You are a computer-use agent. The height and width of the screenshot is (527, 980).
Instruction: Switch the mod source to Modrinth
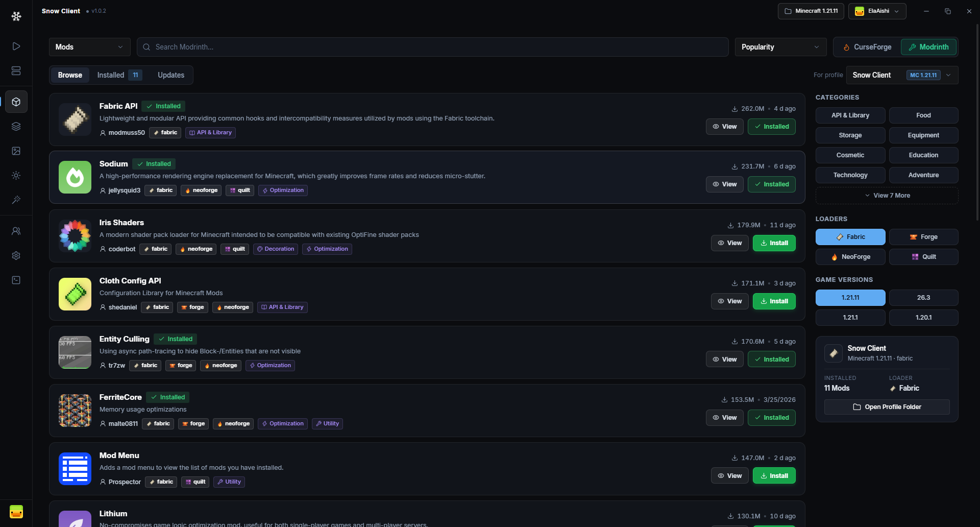(929, 47)
